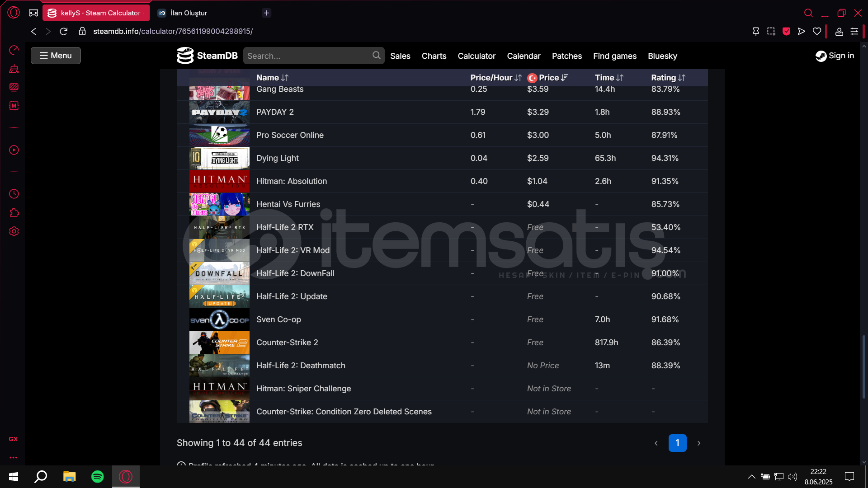
Task: Click the search magnifier in the tab bar
Action: [808, 13]
